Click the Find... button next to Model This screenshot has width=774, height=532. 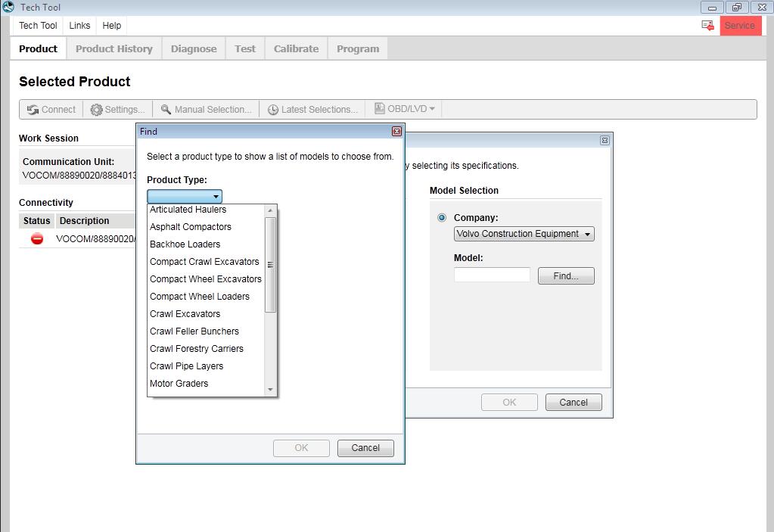(x=566, y=276)
